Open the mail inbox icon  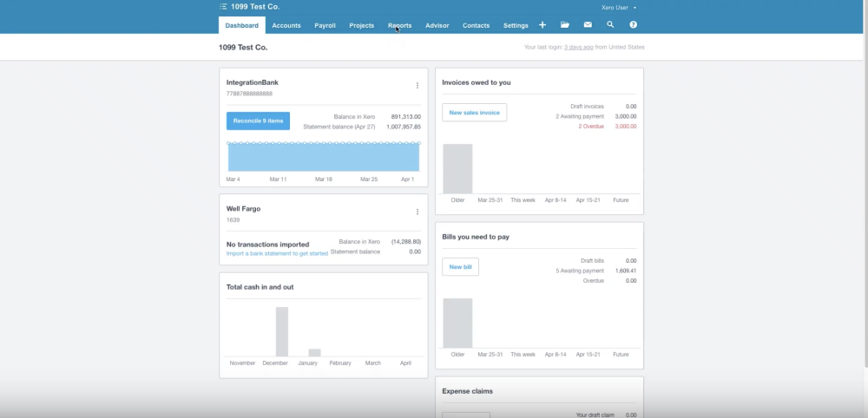point(588,25)
